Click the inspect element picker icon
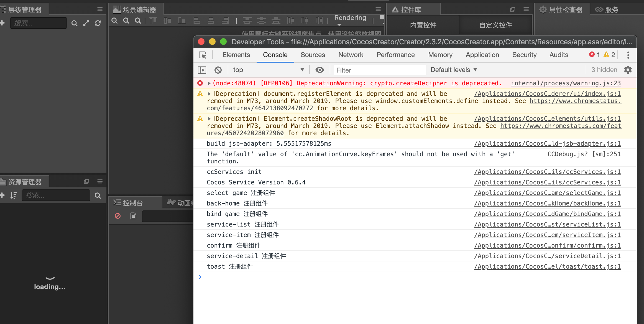This screenshot has height=324, width=644. coord(203,55)
